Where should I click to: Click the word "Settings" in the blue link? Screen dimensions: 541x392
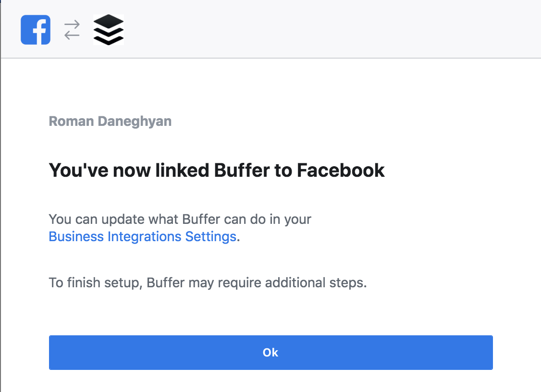pyautogui.click(x=211, y=237)
